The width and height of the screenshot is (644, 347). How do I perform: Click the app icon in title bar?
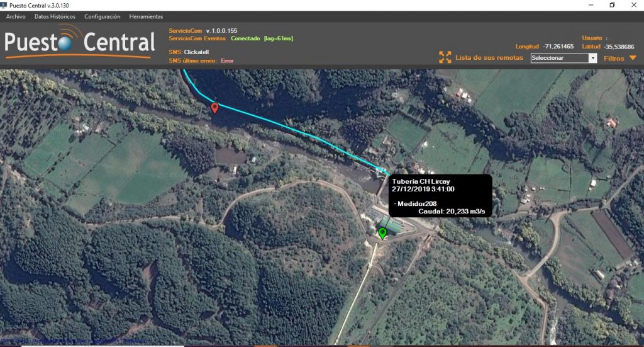tap(4, 5)
